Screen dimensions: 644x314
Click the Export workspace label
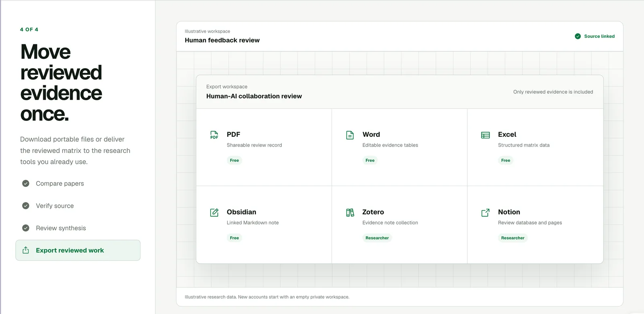(227, 87)
